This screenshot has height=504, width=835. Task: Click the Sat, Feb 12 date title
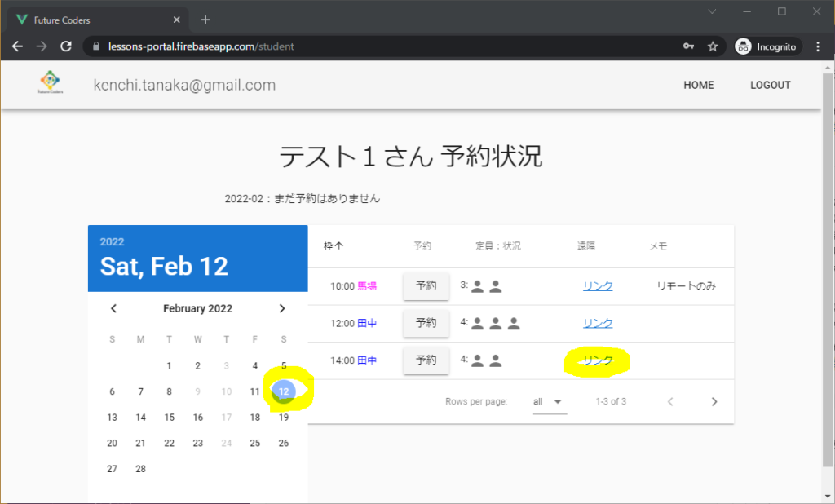point(164,266)
